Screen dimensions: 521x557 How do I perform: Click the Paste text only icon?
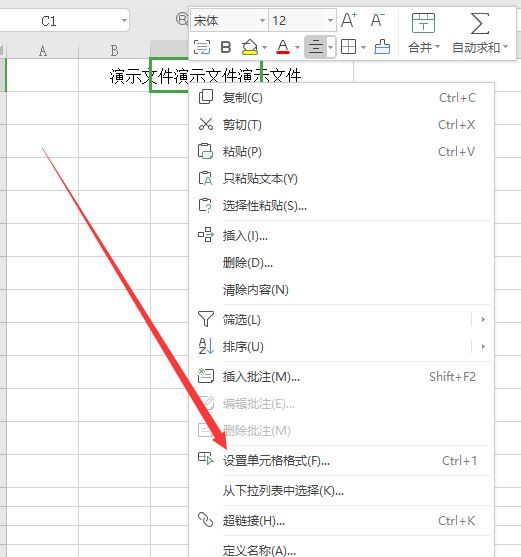click(x=206, y=178)
